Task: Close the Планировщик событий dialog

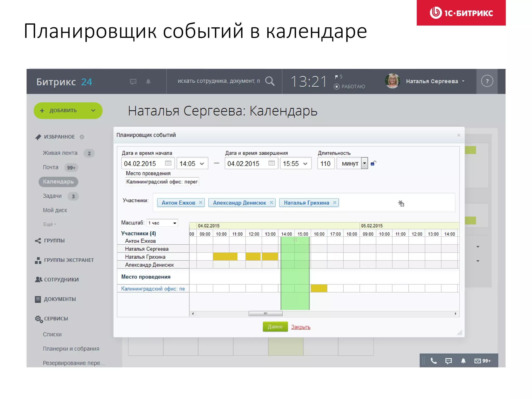Action: [x=459, y=135]
